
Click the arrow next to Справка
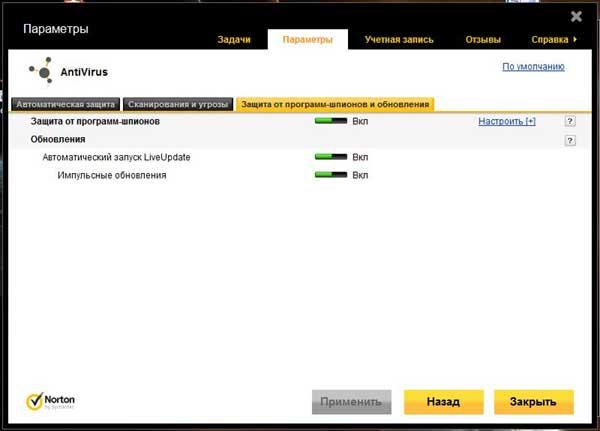coord(575,39)
